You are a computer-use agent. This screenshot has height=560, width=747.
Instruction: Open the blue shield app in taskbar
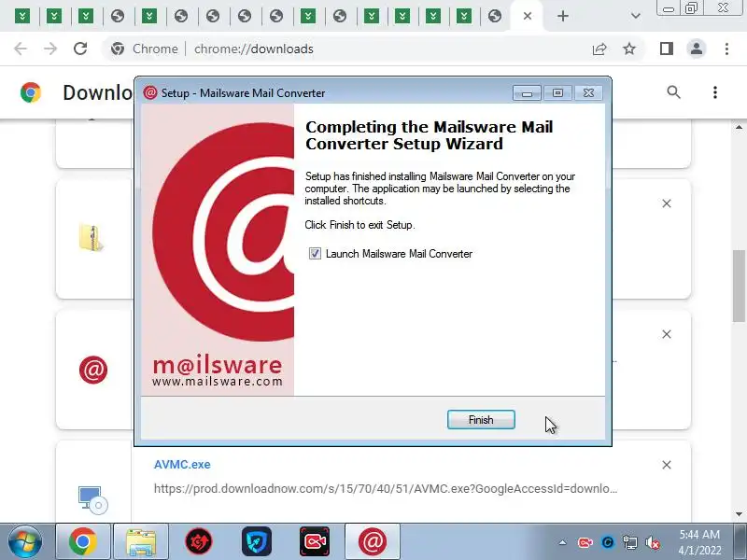[x=257, y=542]
